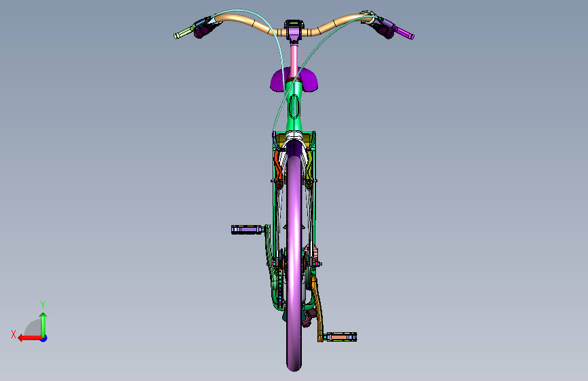Pick the yellow-green brake arm beside the tire
Screen dimensions: 588x381
coord(309,169)
